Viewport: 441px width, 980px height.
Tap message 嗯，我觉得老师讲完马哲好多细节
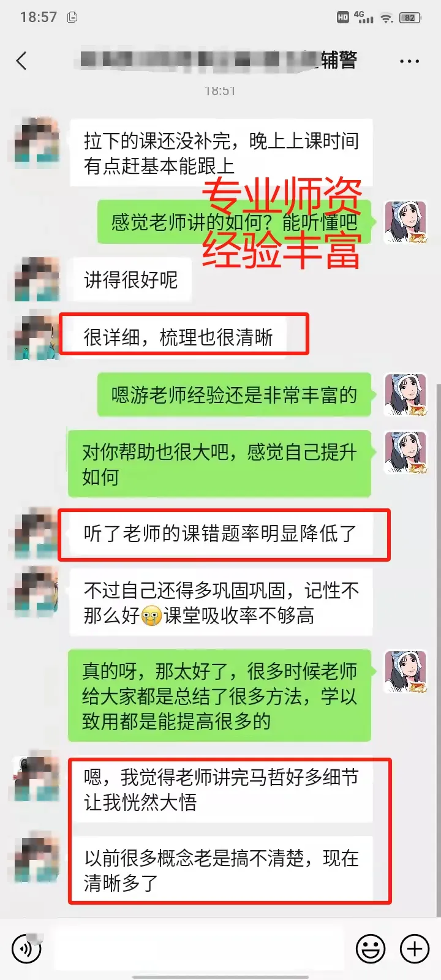click(221, 790)
